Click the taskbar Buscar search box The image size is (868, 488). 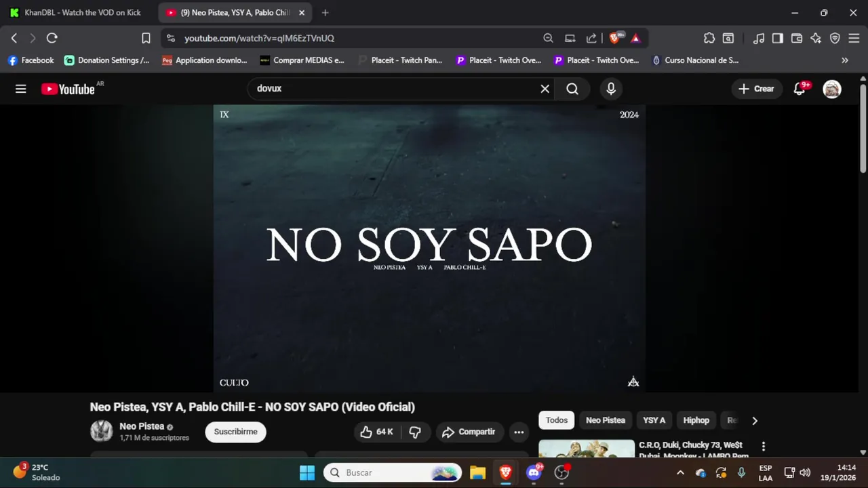coord(393,472)
